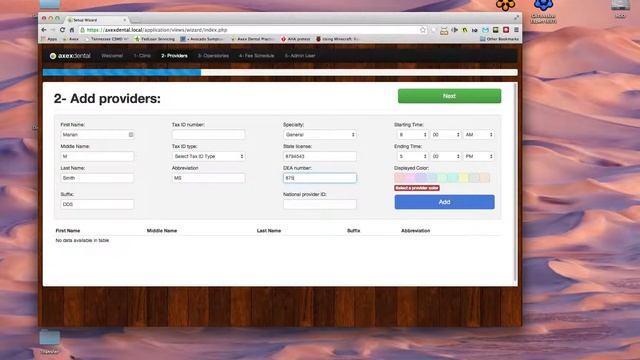640x360 pixels.
Task: Click the First Name input field
Action: [x=97, y=135]
